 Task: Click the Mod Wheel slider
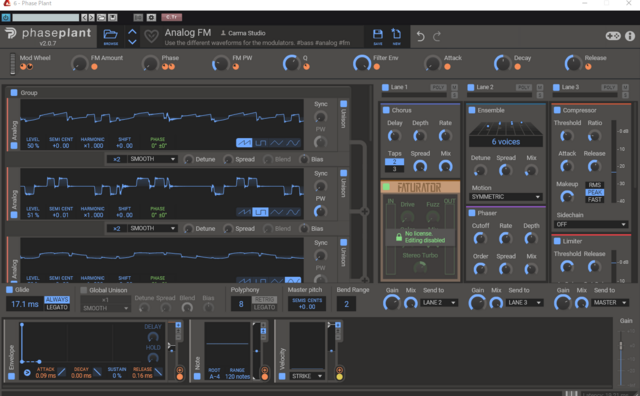pyautogui.click(x=13, y=64)
